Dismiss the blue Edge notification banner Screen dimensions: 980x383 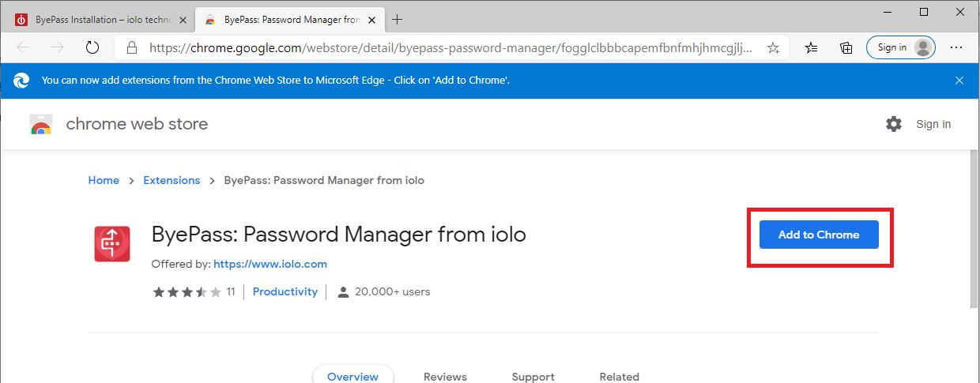959,80
